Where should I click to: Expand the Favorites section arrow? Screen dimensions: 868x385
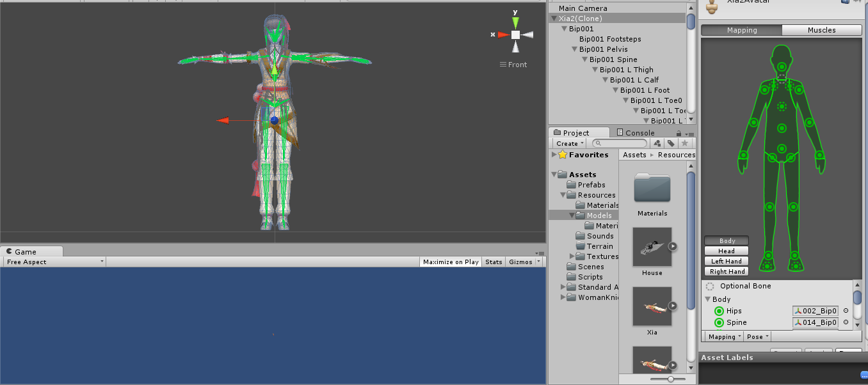[x=554, y=155]
